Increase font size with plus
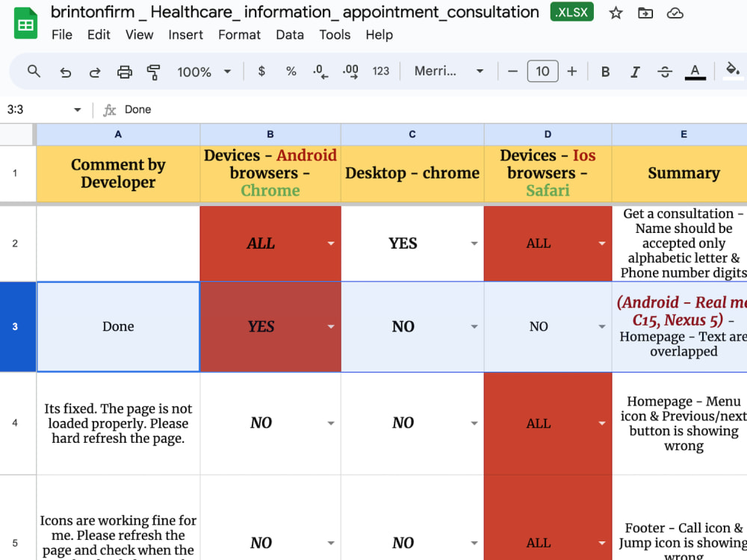The image size is (747, 560). [571, 72]
